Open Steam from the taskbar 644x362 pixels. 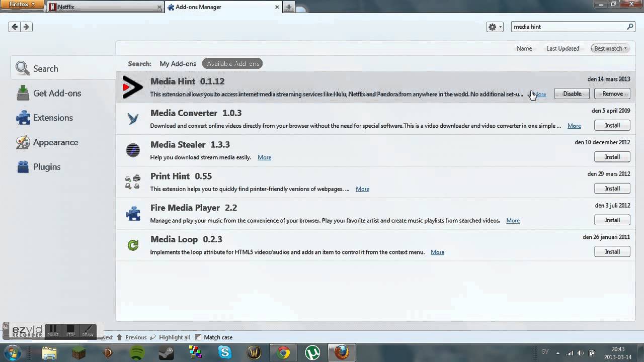point(166,353)
